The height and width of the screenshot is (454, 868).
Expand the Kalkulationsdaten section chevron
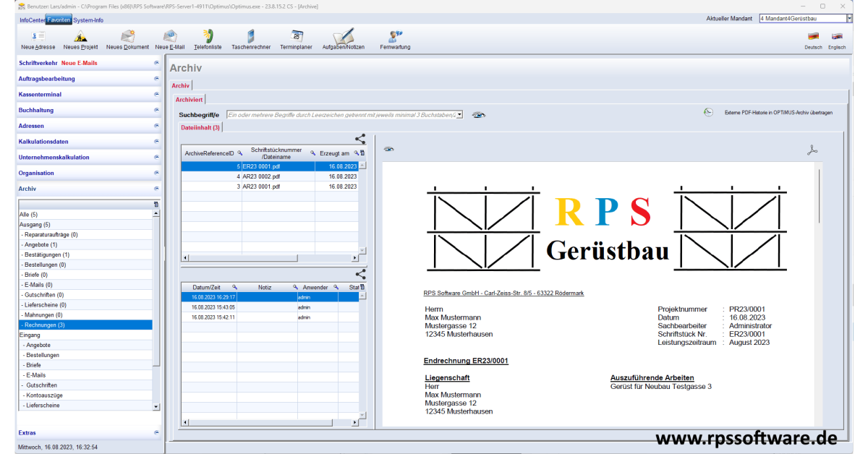[x=156, y=142]
